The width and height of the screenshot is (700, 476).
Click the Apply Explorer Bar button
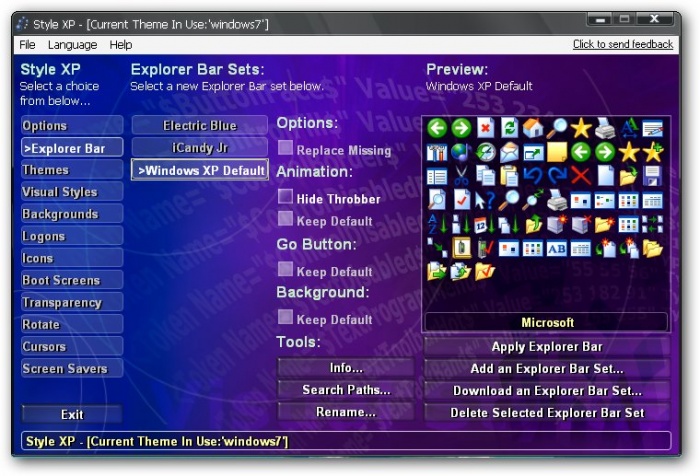pyautogui.click(x=547, y=347)
